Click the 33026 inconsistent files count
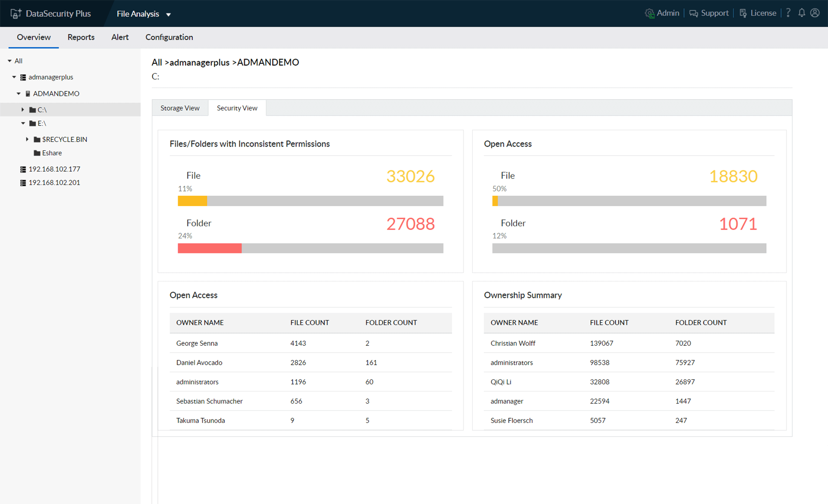 (x=410, y=176)
